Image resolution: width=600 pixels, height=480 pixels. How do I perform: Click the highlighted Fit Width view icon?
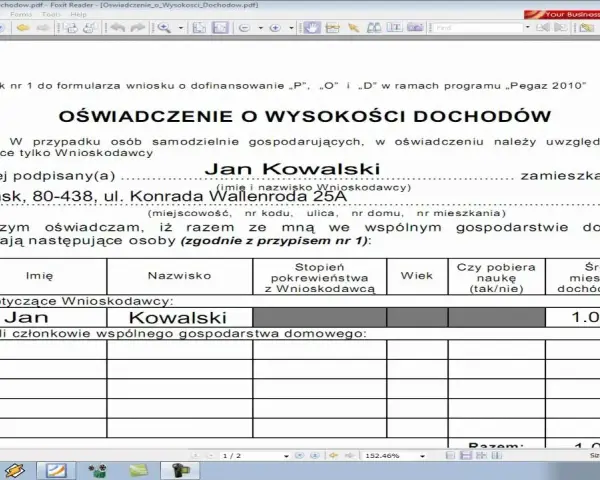[220, 28]
